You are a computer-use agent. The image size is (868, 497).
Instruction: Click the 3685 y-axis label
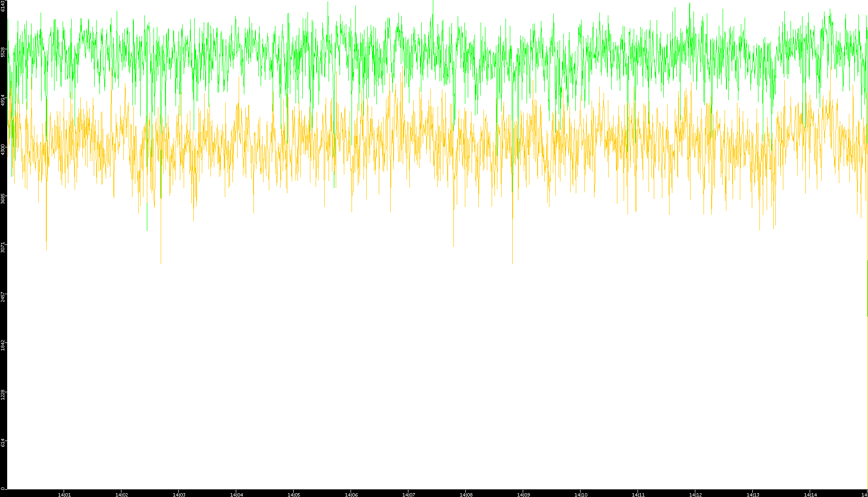3,199
